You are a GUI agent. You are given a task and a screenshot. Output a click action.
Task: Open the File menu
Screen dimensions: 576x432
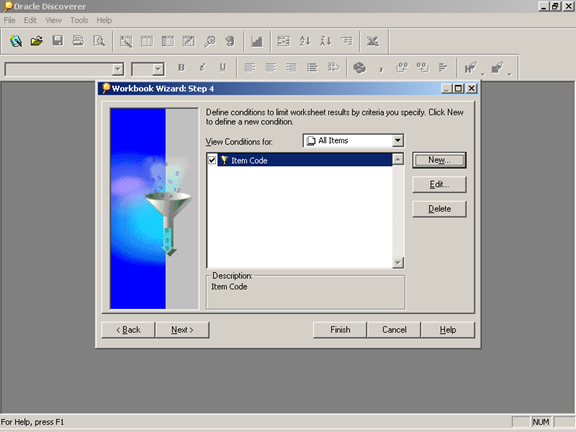pyautogui.click(x=10, y=20)
